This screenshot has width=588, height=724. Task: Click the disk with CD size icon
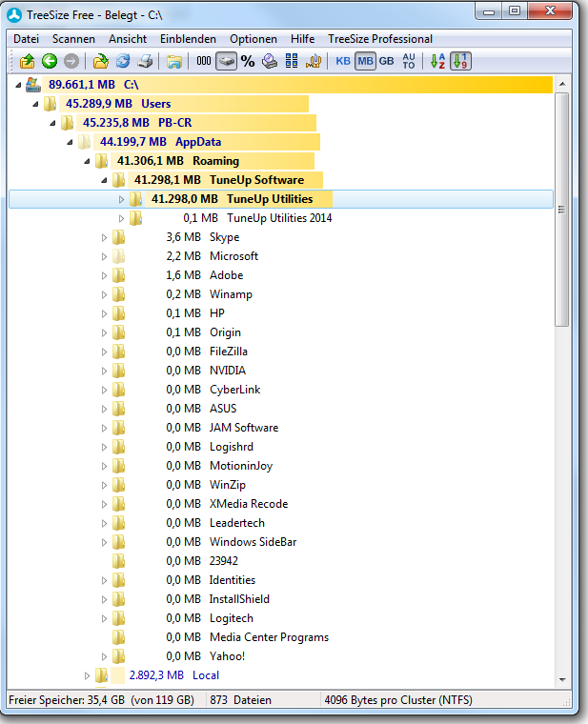[270, 61]
